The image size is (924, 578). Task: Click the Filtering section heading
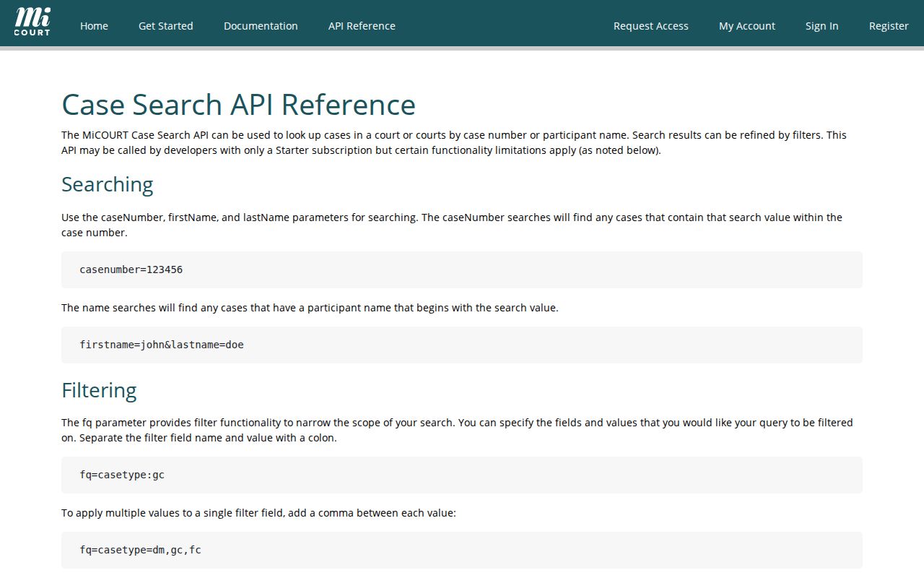(x=99, y=390)
